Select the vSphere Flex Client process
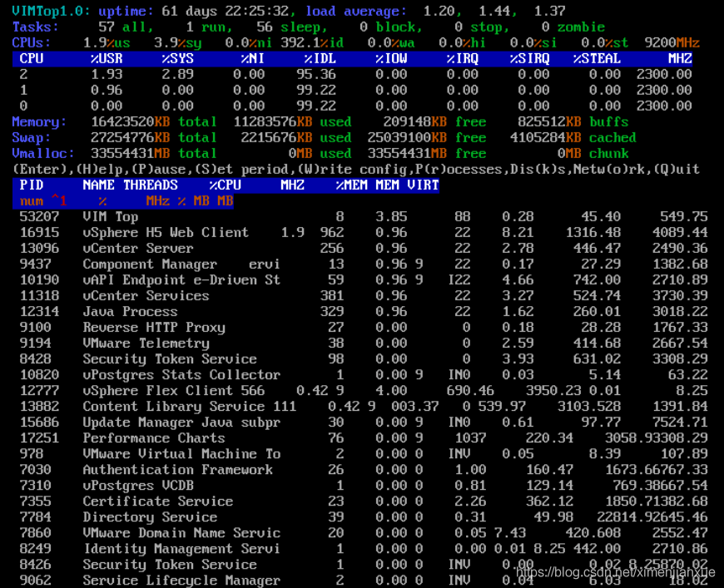The image size is (724, 588). 158,390
